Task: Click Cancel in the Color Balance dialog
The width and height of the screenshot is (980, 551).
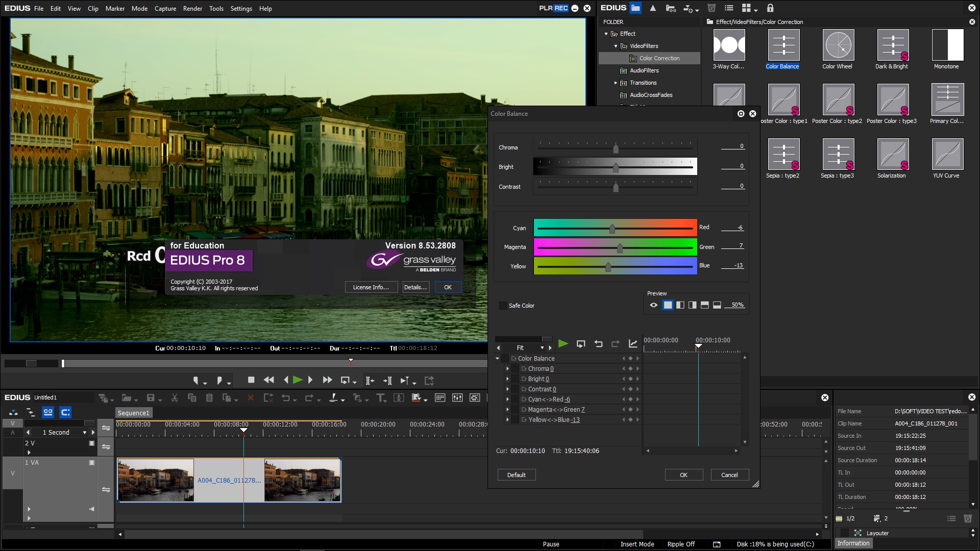Action: [729, 475]
